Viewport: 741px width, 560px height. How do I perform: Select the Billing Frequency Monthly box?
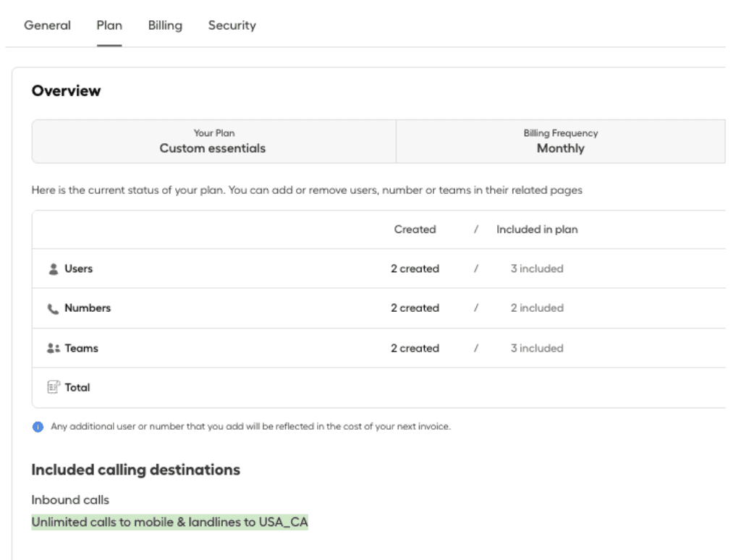click(560, 141)
